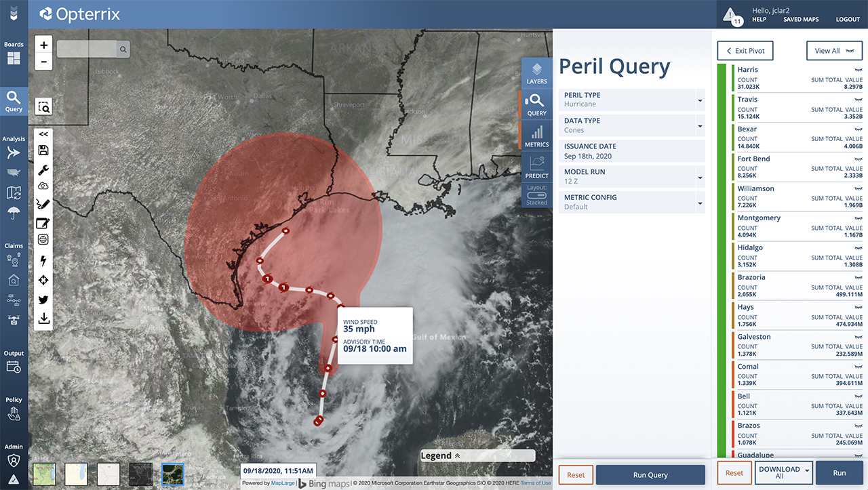Switch the Stacked layout toggle
Viewport: 868px width, 490px height.
pos(536,194)
